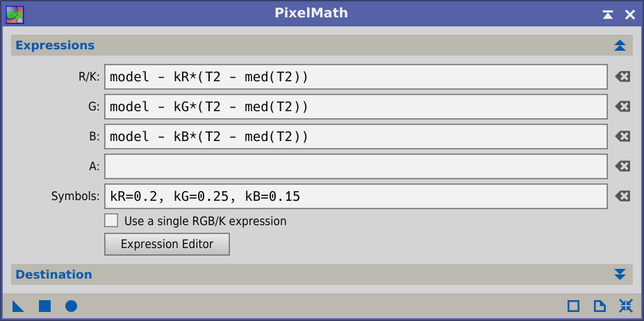Open the Expression Editor
Screen dimensions: 644x321
[x=167, y=244]
